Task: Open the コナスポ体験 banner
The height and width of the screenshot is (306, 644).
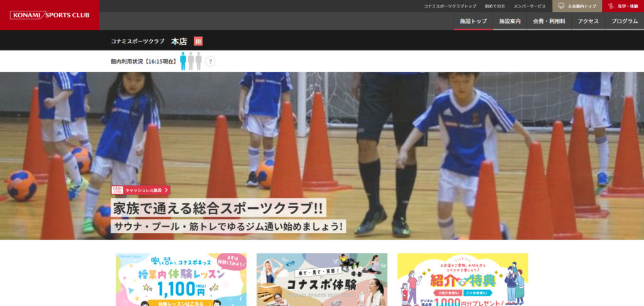Action: [x=321, y=280]
